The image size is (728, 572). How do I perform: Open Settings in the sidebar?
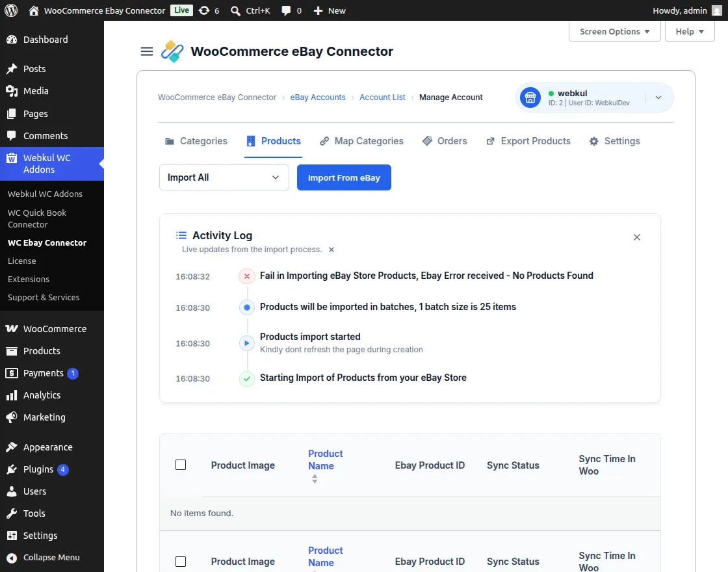[51, 536]
